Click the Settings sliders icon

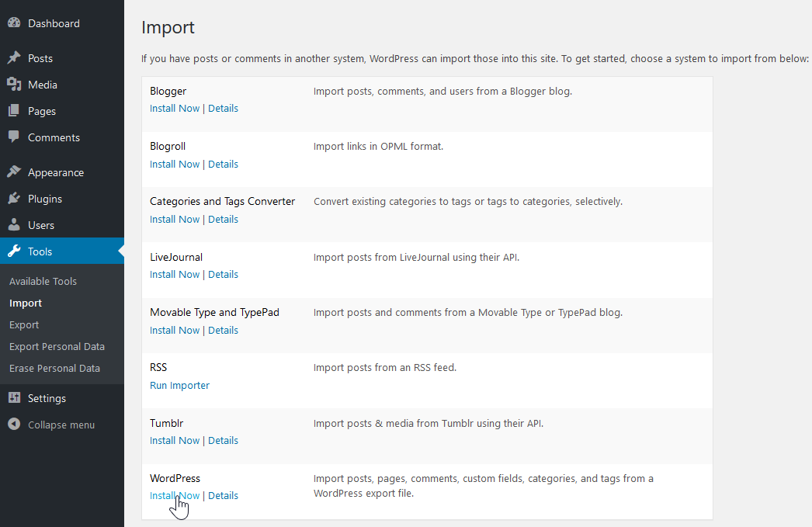pos(14,398)
